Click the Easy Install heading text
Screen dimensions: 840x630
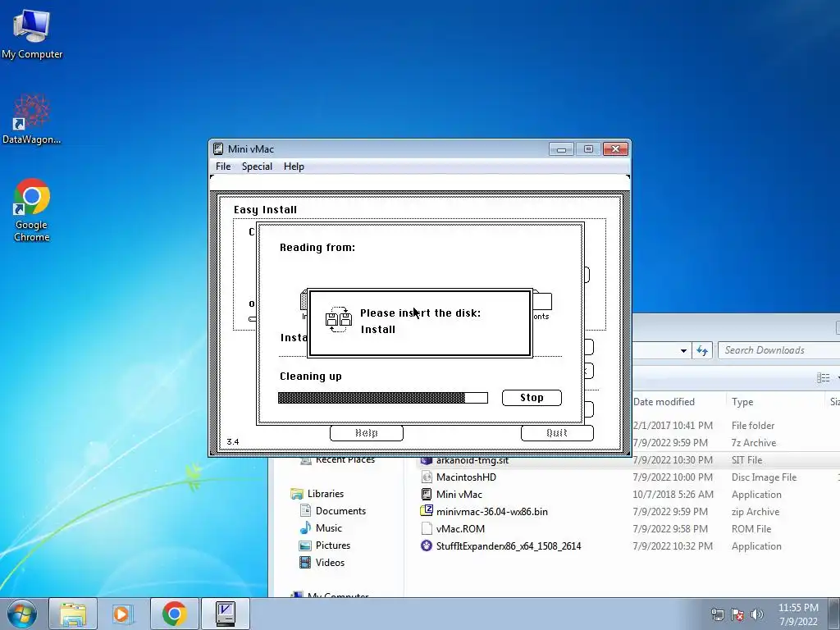tap(265, 210)
